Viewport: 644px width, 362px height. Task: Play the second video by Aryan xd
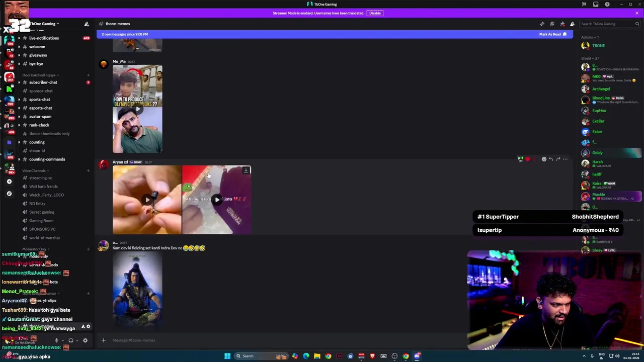pyautogui.click(x=217, y=200)
